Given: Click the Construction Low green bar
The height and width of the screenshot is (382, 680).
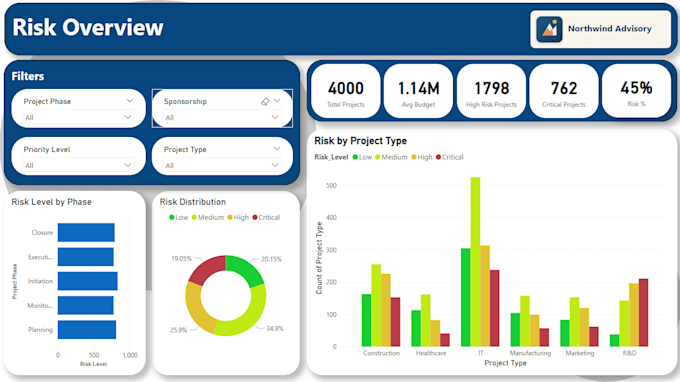Looking at the screenshot, I should point(366,320).
